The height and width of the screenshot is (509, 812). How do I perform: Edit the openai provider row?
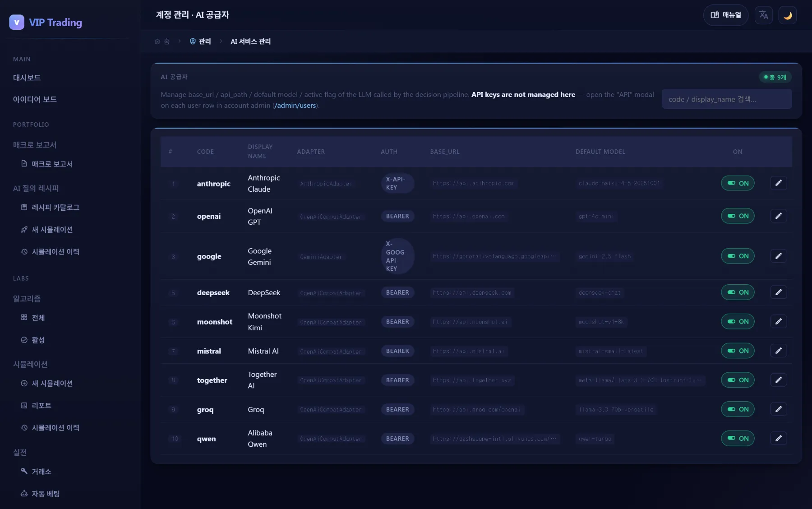coord(779,216)
